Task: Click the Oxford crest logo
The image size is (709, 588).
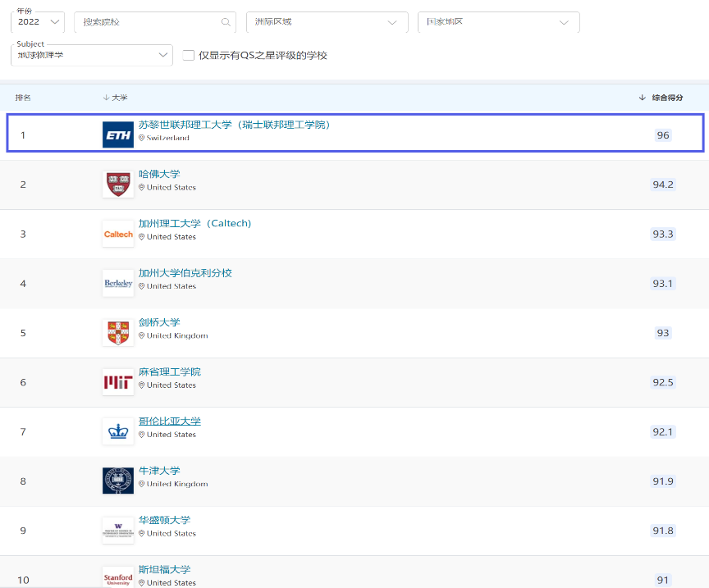Action: [x=118, y=481]
